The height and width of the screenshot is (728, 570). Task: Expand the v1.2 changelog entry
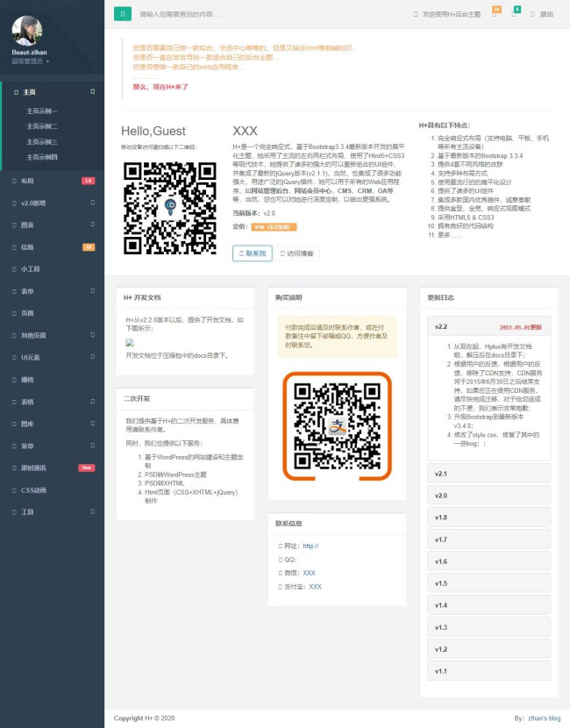[488, 649]
